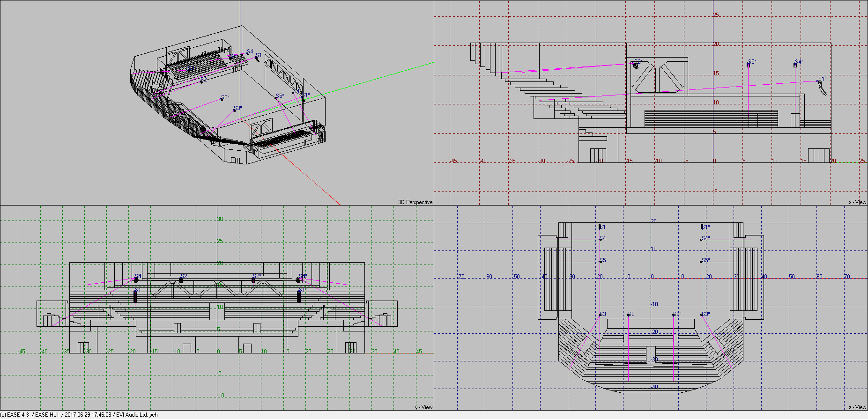
Task: Select speaker S1 in the z-View plan
Action: 600,227
